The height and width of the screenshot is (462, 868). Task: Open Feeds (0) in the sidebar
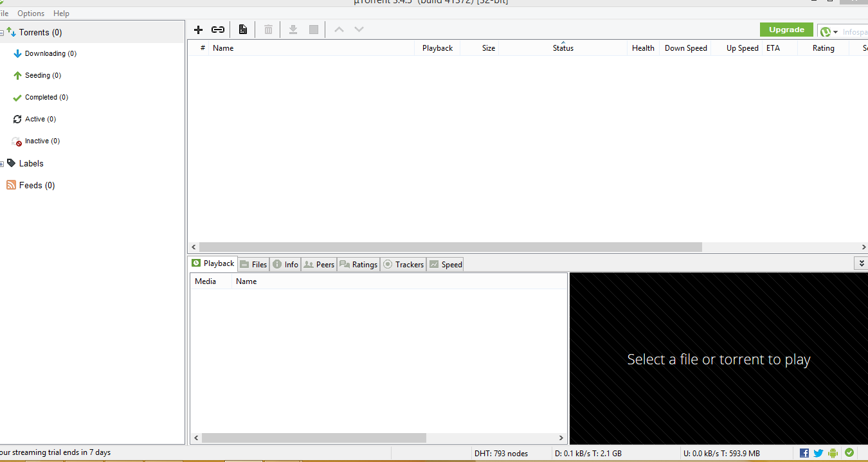37,186
